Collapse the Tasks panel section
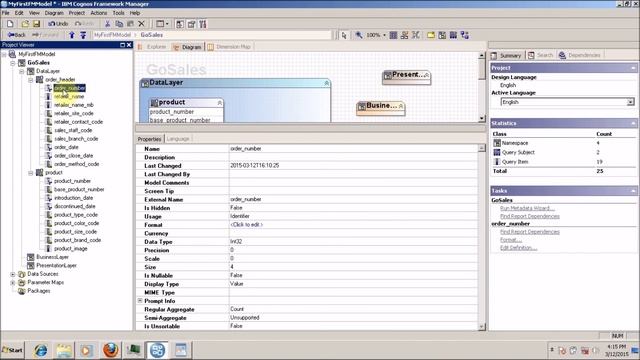 click(633, 191)
